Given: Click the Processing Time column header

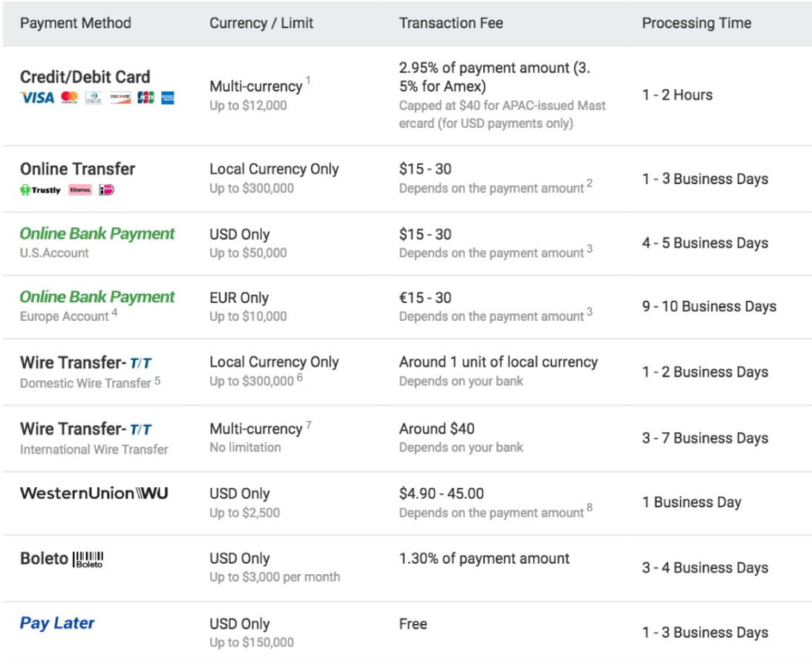Looking at the screenshot, I should click(x=696, y=23).
